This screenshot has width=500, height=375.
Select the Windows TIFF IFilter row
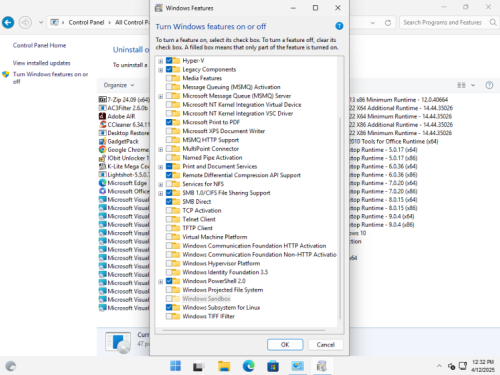click(208, 316)
